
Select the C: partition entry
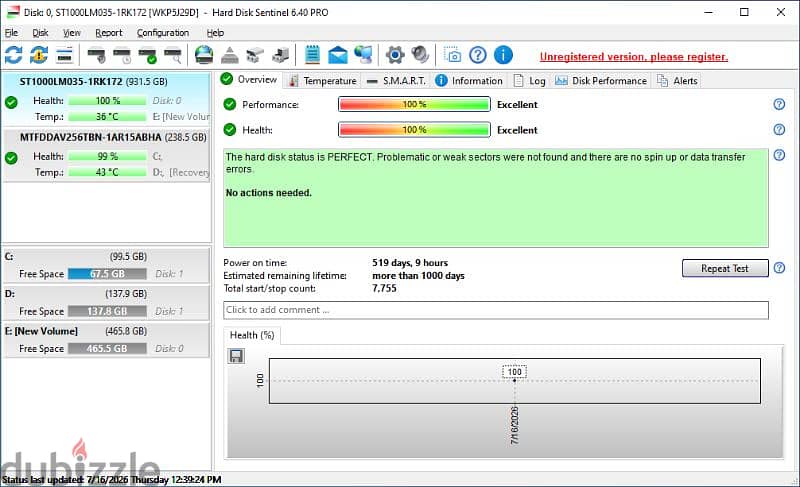pyautogui.click(x=106, y=265)
